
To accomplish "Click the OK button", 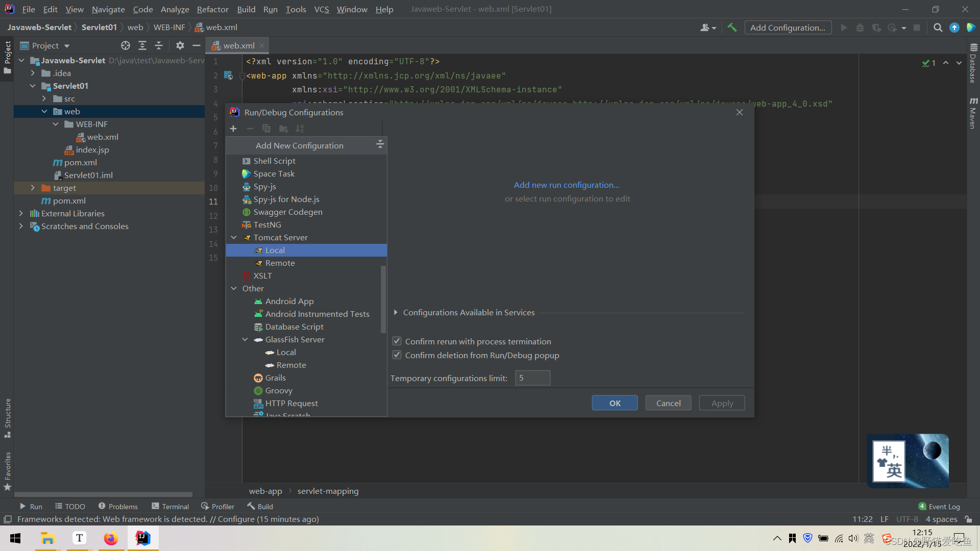I will pos(615,403).
